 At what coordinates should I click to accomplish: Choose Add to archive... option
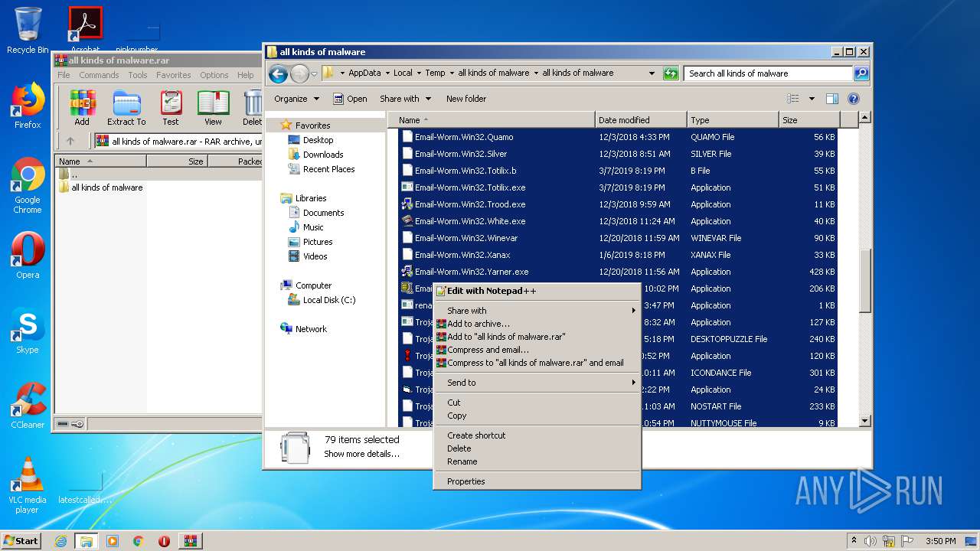pyautogui.click(x=537, y=324)
